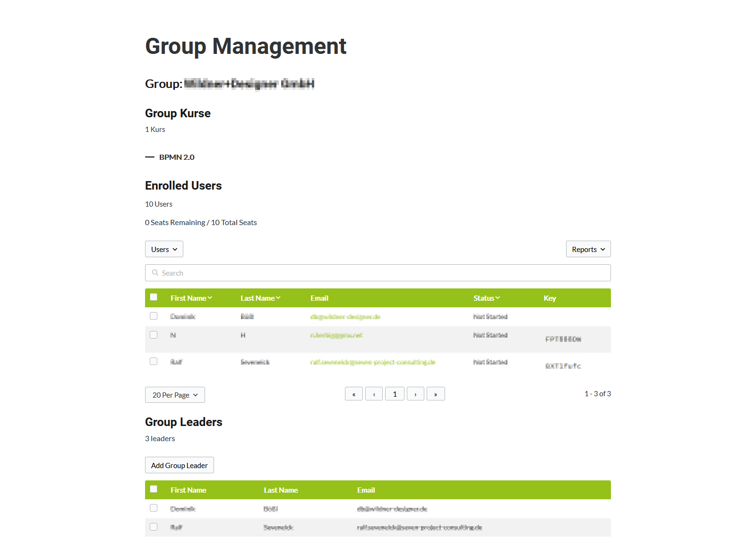Sort enrolled users by Status chevron
The height and width of the screenshot is (539, 756).
[498, 298]
